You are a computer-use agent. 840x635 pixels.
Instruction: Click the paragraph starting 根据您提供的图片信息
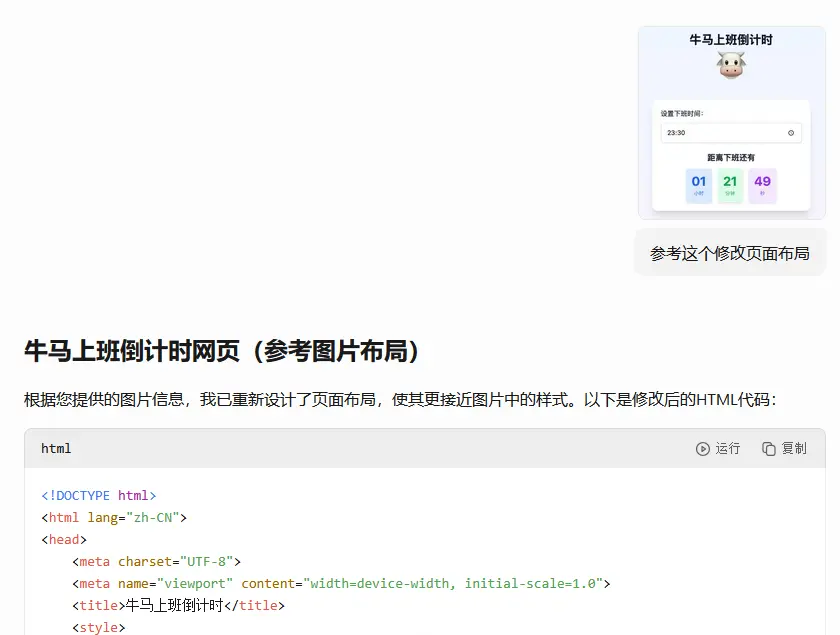point(400,400)
